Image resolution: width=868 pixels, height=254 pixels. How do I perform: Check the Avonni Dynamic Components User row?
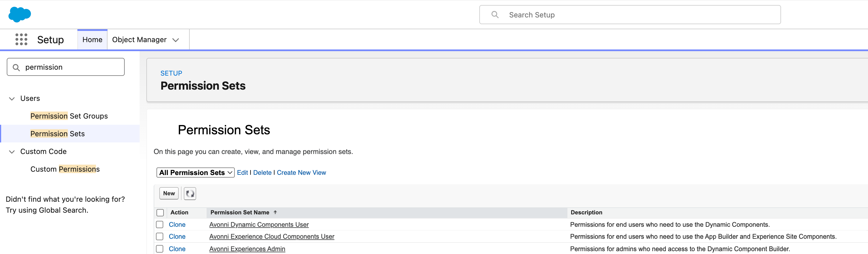point(160,224)
